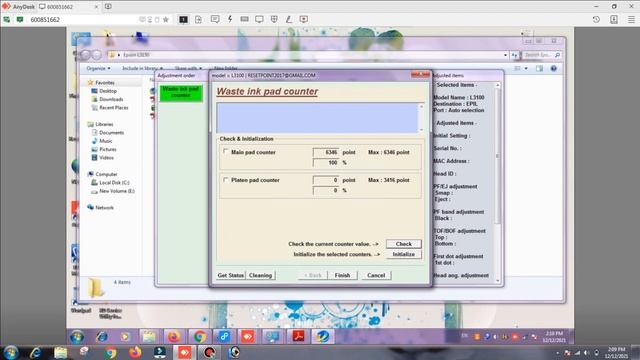Close the 600851662 session tab

click(x=96, y=7)
